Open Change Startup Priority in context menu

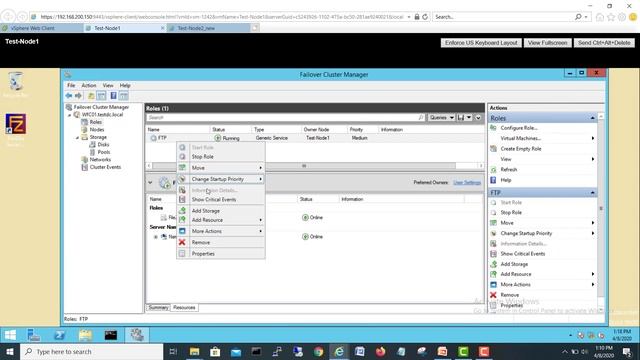pyautogui.click(x=221, y=179)
